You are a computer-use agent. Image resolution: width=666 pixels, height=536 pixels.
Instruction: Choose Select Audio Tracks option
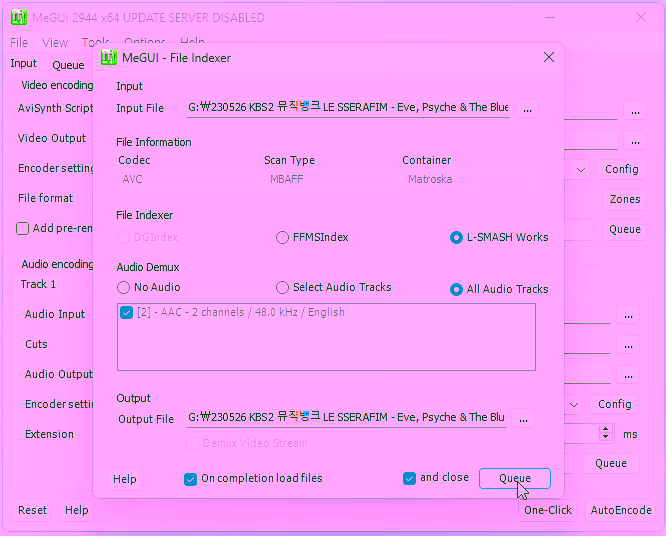coord(333,288)
